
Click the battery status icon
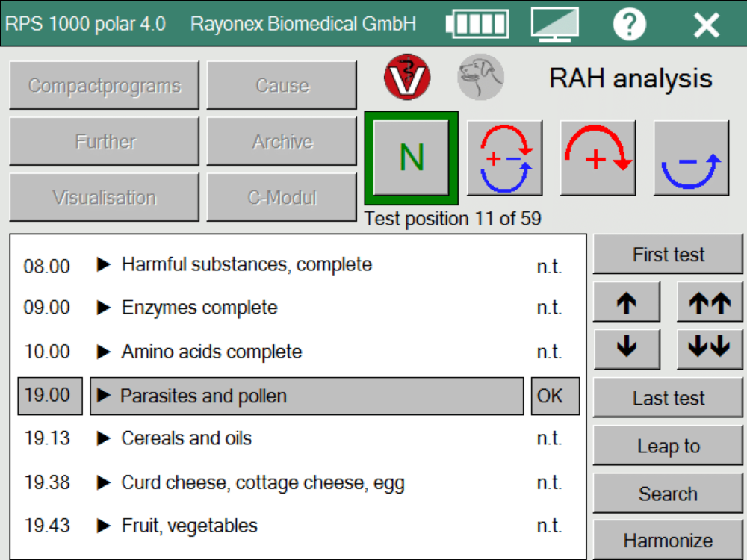pos(477,23)
